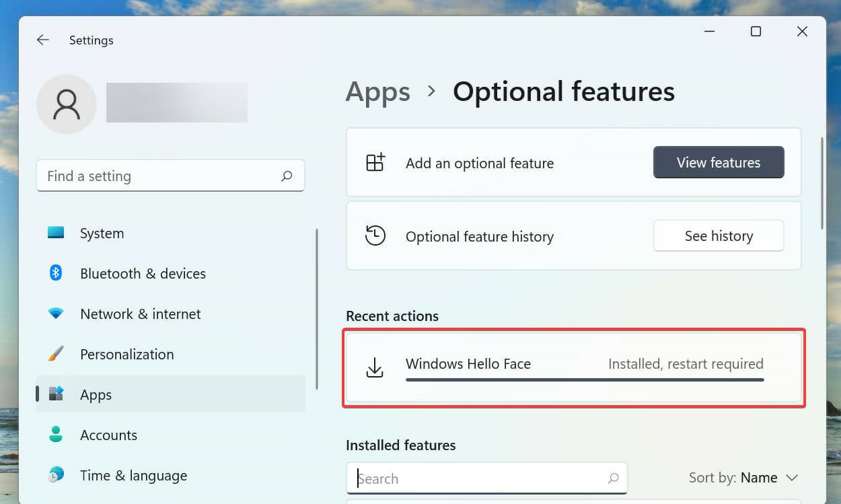Click the Accounts person icon in sidebar
841x504 pixels.
pos(56,435)
